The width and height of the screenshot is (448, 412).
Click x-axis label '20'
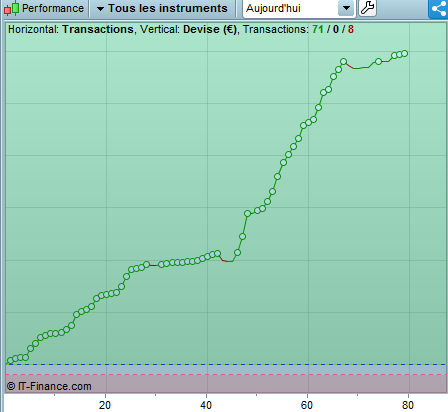coord(105,405)
